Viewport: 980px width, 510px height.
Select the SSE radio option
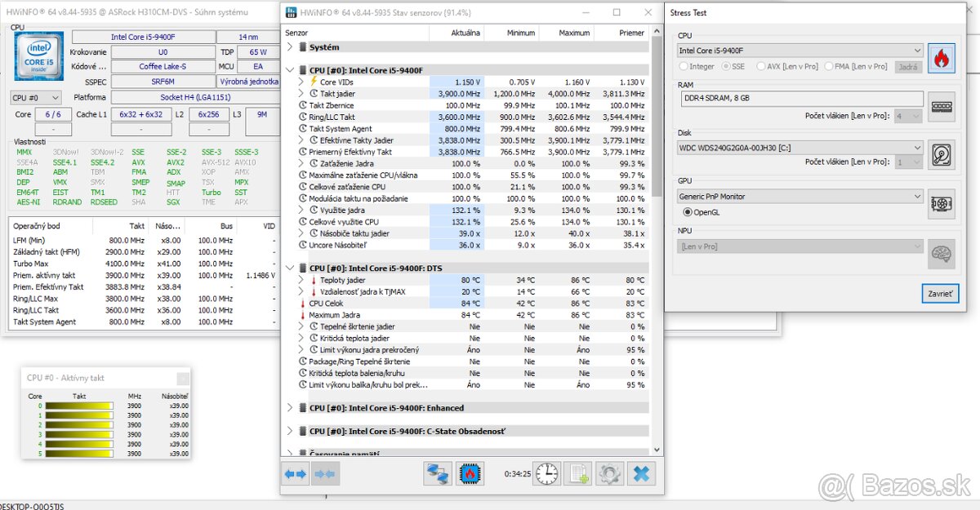point(724,66)
